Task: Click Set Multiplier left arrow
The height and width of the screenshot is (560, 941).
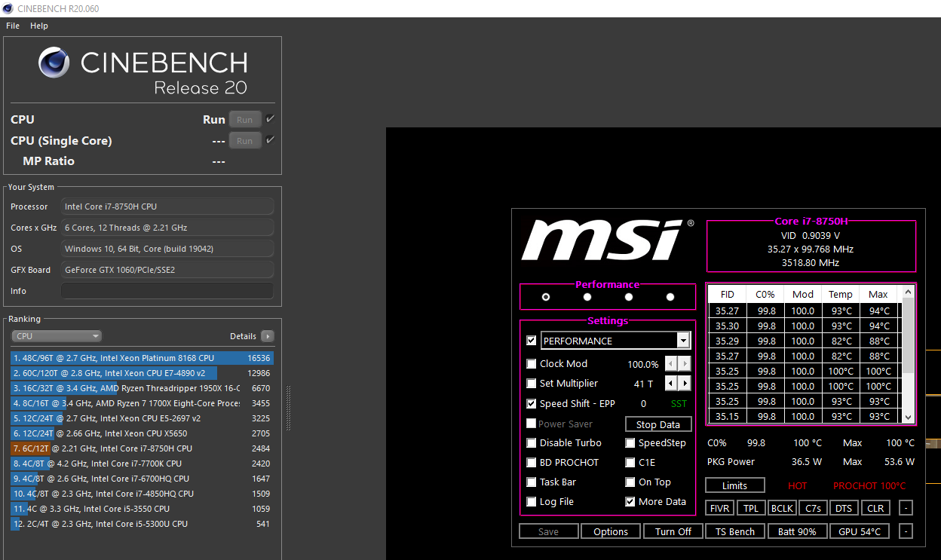Action: click(670, 384)
